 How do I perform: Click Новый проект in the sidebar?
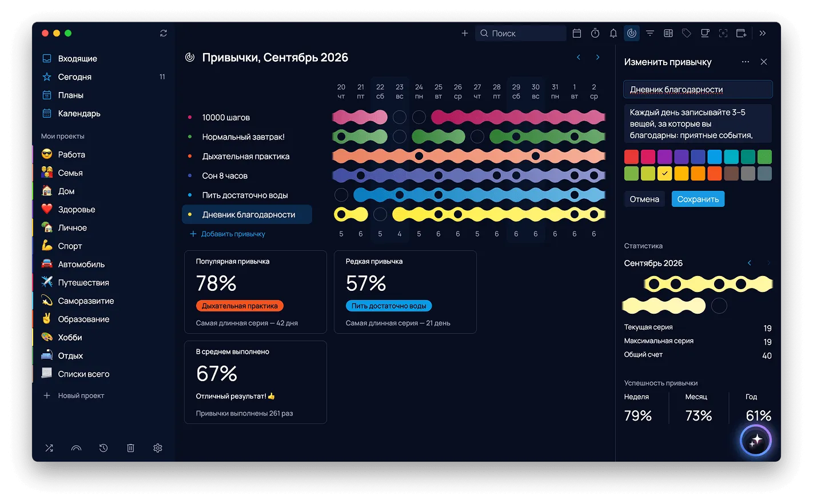pos(74,395)
